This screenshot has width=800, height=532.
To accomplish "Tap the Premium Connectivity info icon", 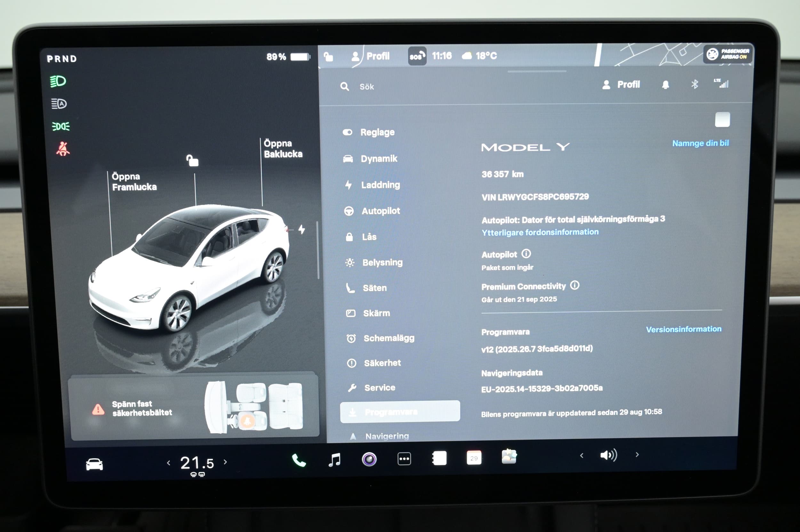I will (575, 285).
